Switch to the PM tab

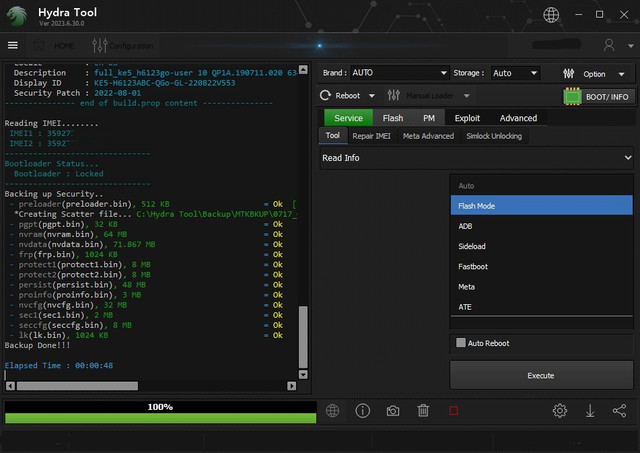point(429,118)
